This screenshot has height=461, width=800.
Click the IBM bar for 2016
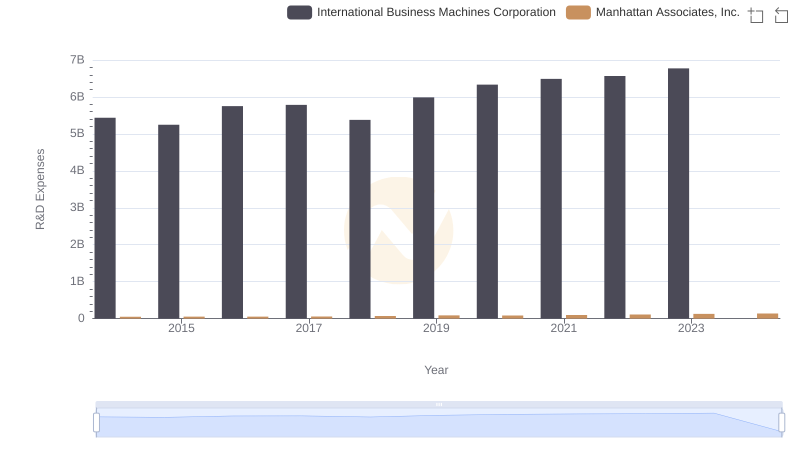(x=232, y=212)
